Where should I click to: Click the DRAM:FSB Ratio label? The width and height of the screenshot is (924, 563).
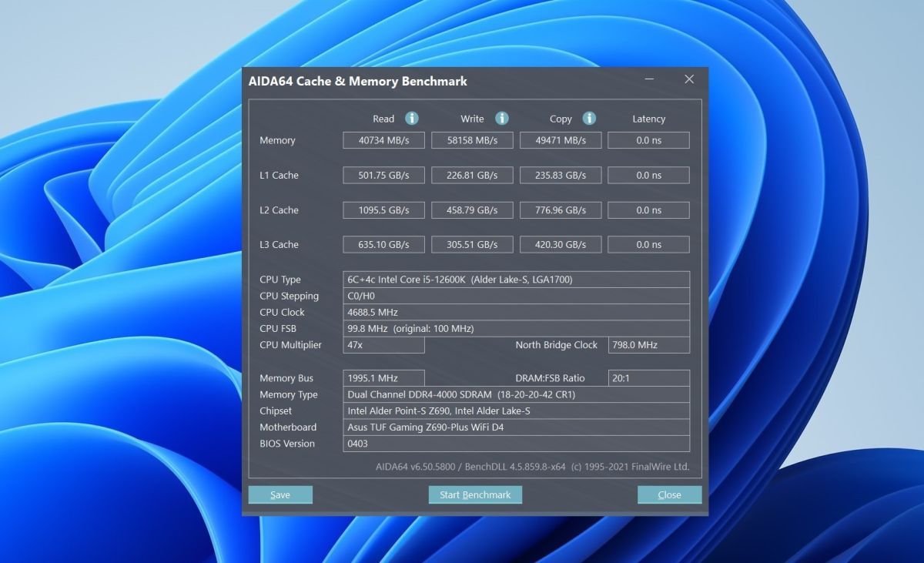point(550,378)
